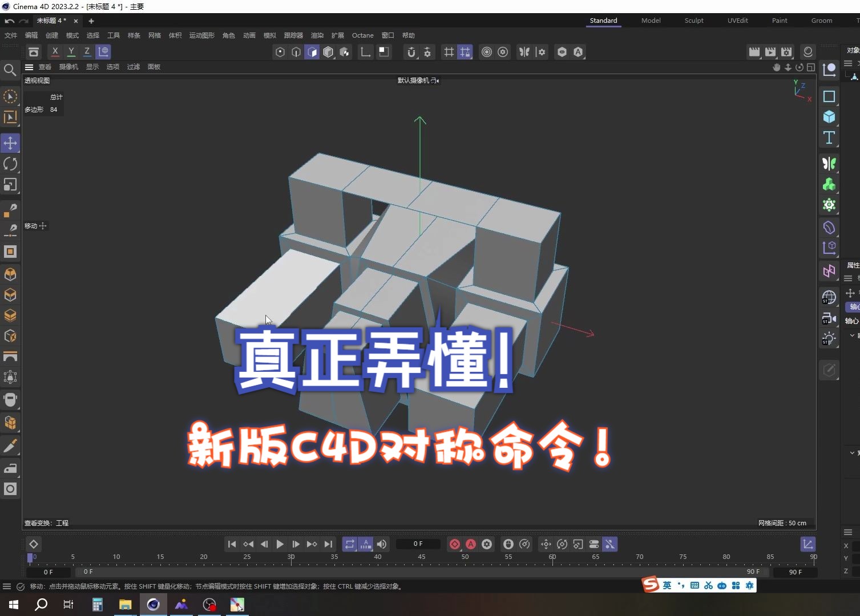Select the Scale tool
Screen dimensions: 860x616
point(10,185)
